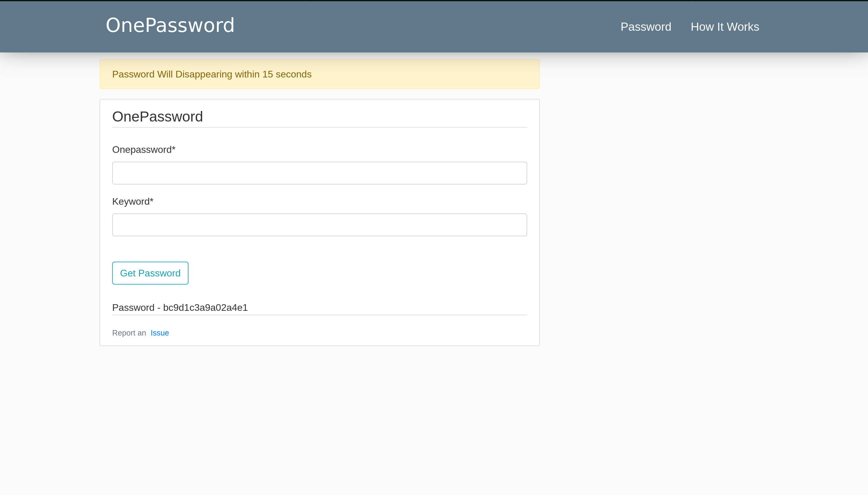The height and width of the screenshot is (495, 868).
Task: Click the required asterisk beside Onepassword label
Action: pyautogui.click(x=173, y=149)
